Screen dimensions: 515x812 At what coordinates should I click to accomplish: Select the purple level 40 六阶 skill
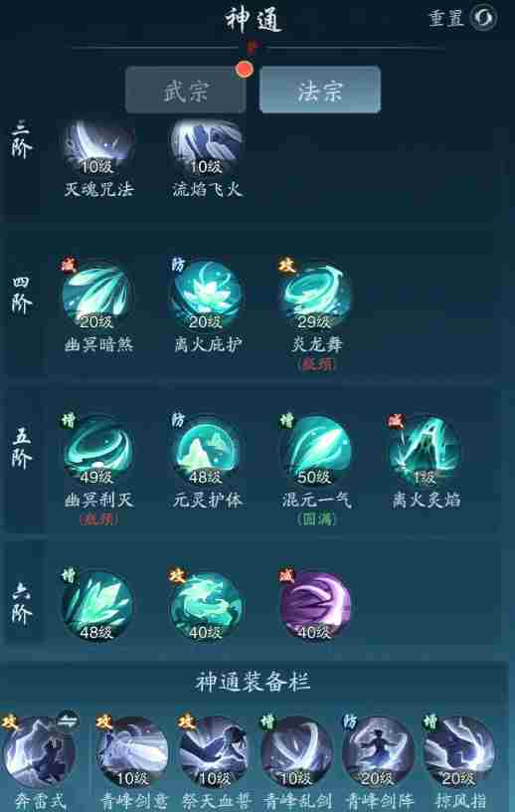pyautogui.click(x=315, y=607)
